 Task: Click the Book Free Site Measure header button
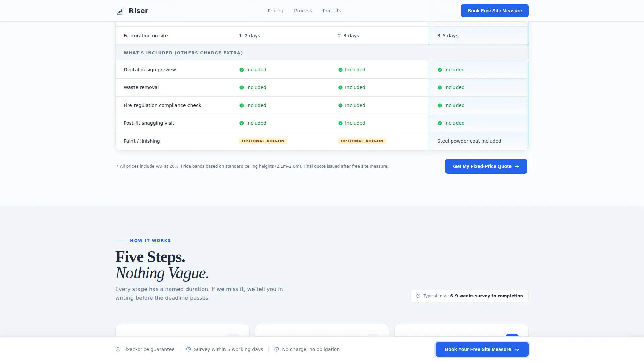pyautogui.click(x=494, y=11)
